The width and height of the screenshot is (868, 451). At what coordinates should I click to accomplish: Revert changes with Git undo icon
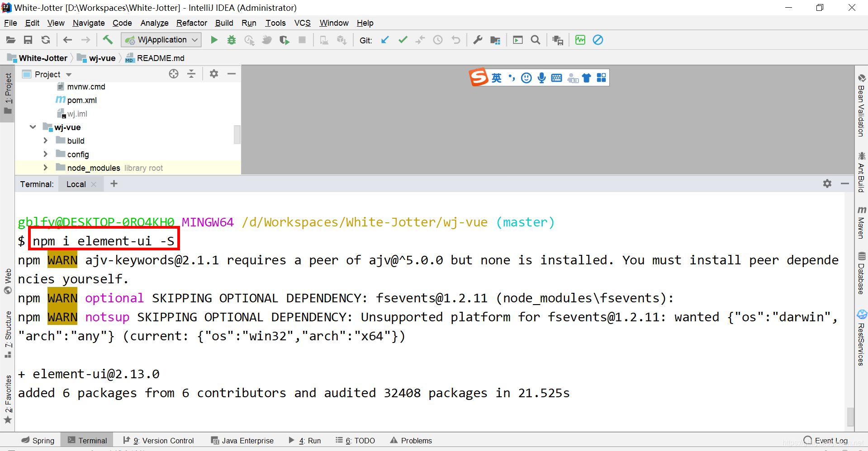(x=456, y=40)
